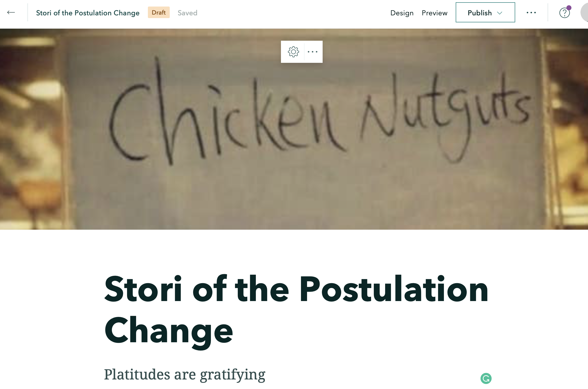
Task: Open the story Preview
Action: tap(434, 13)
